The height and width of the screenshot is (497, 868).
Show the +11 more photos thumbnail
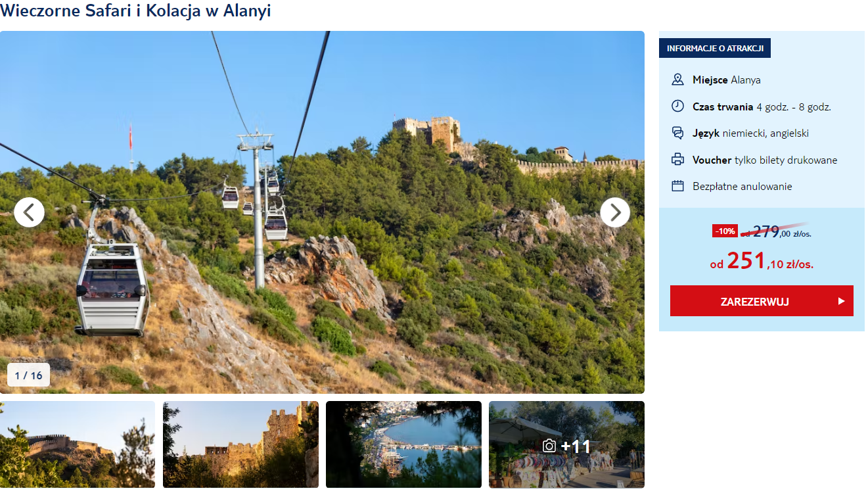[x=566, y=444]
